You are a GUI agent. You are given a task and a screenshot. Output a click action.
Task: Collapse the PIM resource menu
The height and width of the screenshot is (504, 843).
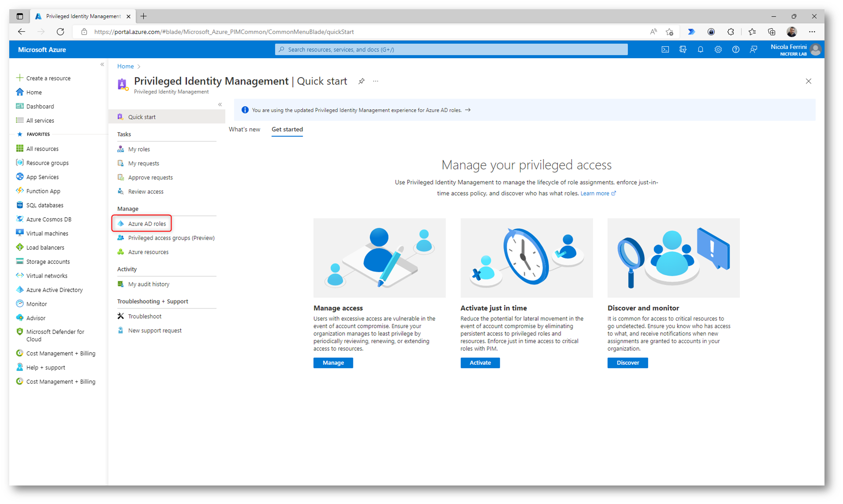220,104
